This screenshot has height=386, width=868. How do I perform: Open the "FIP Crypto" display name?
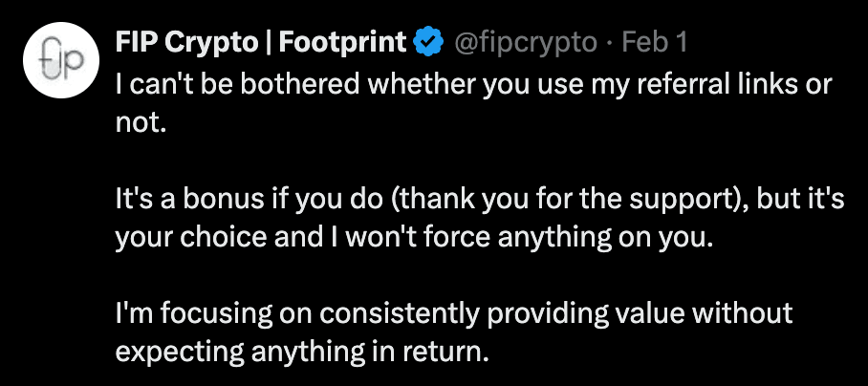(x=185, y=43)
